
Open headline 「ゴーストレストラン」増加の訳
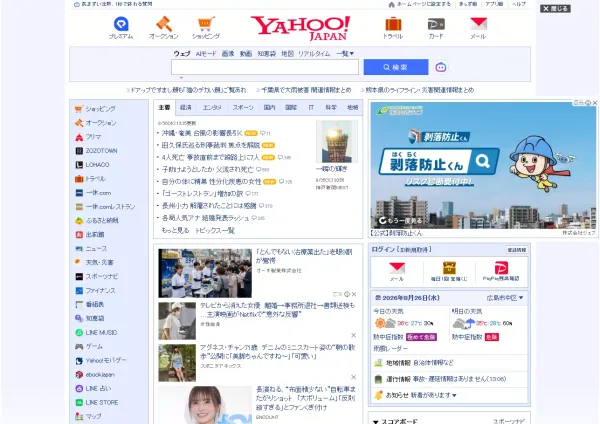tap(202, 193)
